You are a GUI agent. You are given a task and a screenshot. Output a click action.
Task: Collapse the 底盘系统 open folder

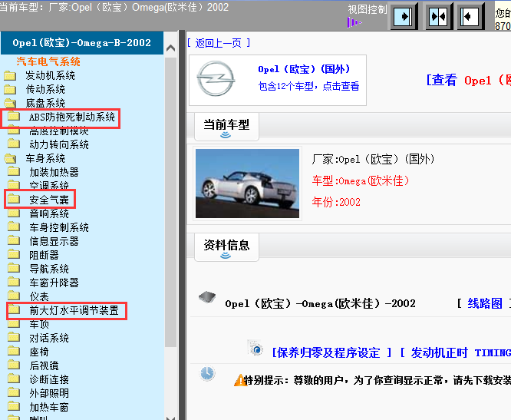pyautogui.click(x=10, y=104)
